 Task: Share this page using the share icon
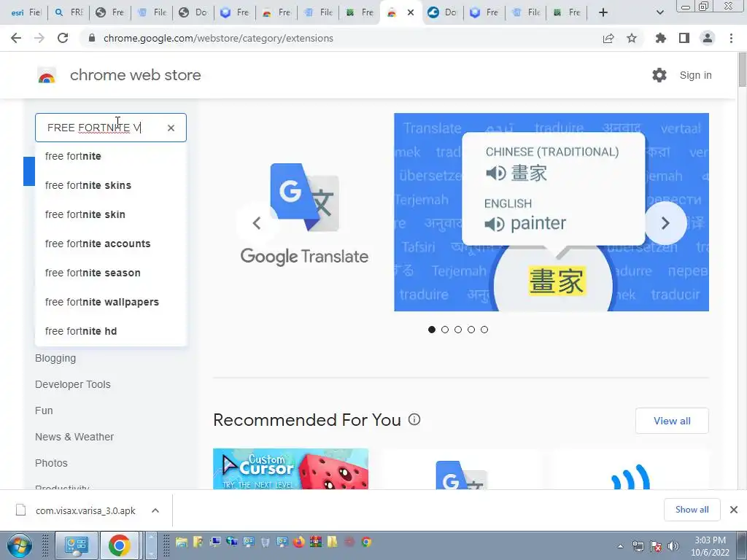click(608, 38)
